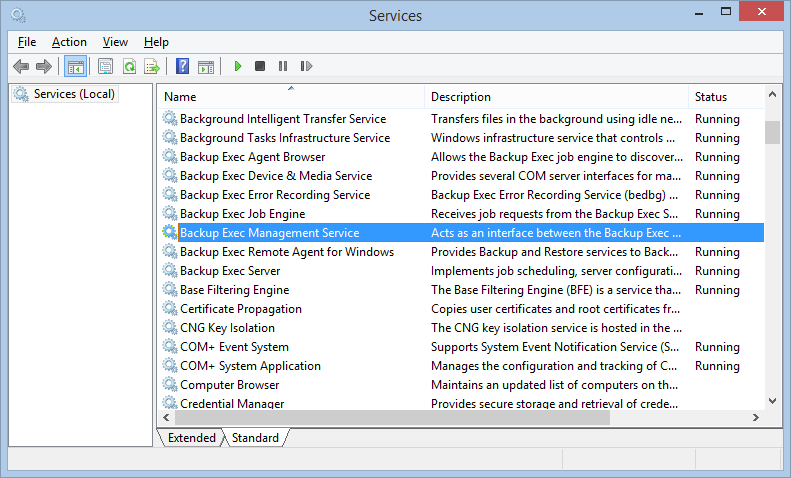
Task: Sort by the Description column header
Action: (556, 96)
